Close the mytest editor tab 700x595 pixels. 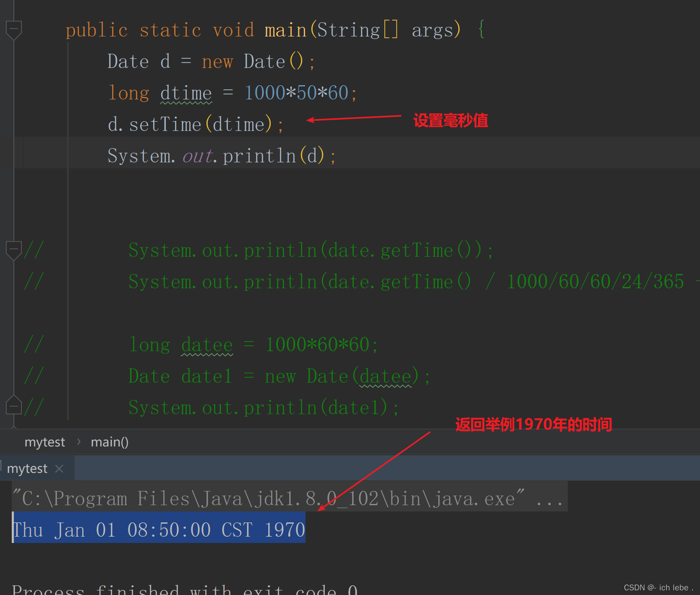[59, 468]
